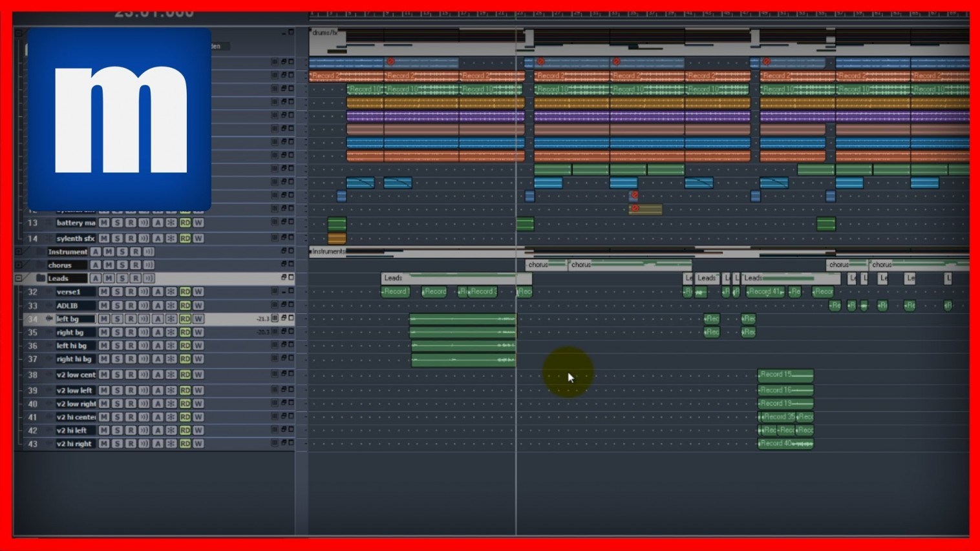Enable monitoring speaker icon on right bg track
The width and height of the screenshot is (980, 551).
pyautogui.click(x=144, y=333)
